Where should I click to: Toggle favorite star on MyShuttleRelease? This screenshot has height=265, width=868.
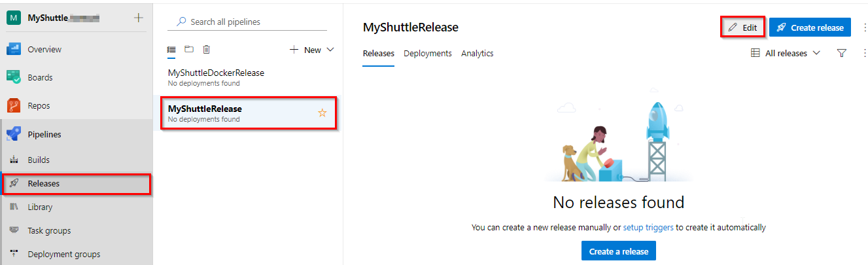click(x=322, y=113)
